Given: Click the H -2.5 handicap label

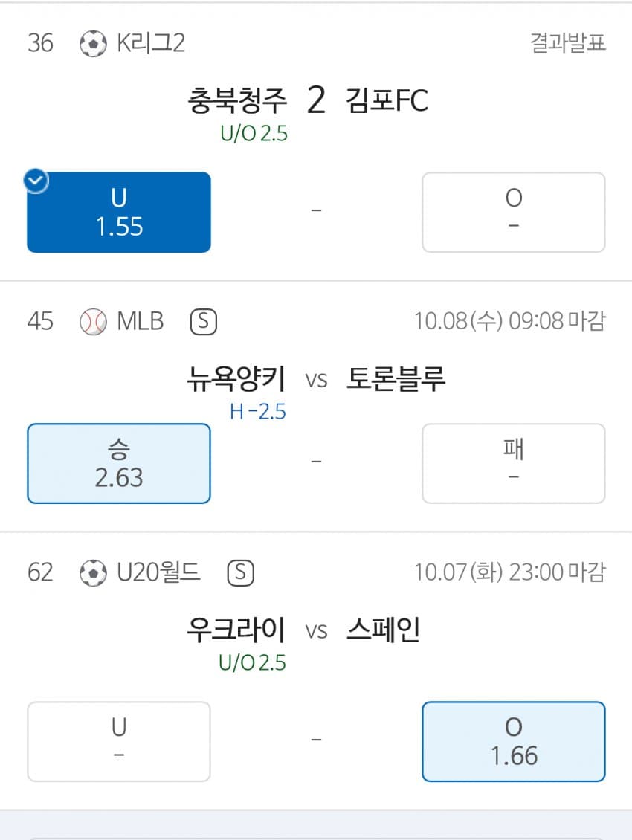Looking at the screenshot, I should pos(257,411).
